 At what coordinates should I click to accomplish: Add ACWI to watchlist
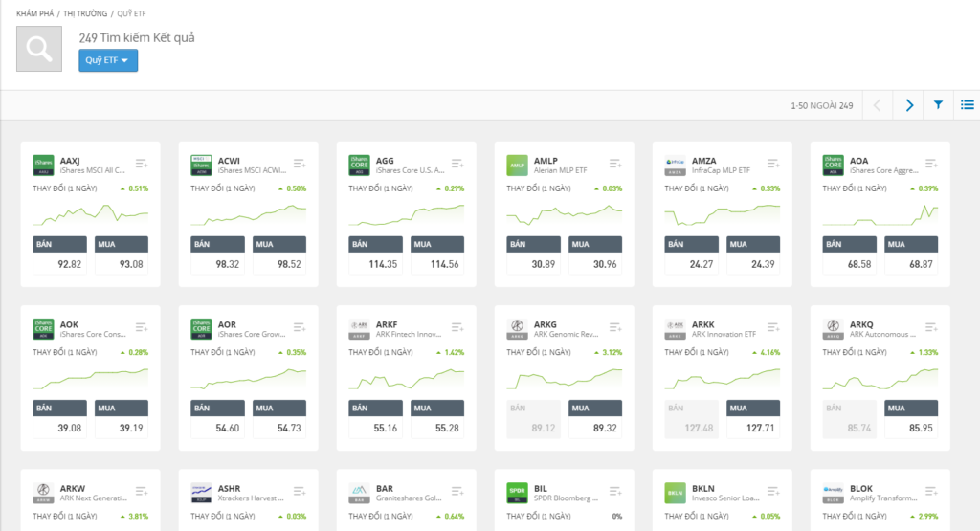(300, 164)
